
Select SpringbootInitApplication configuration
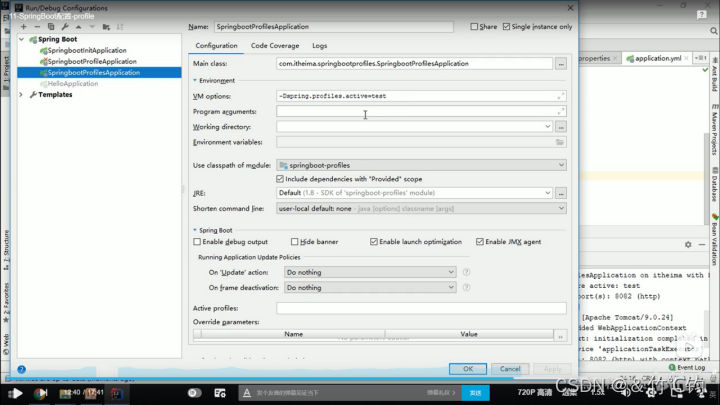click(87, 51)
